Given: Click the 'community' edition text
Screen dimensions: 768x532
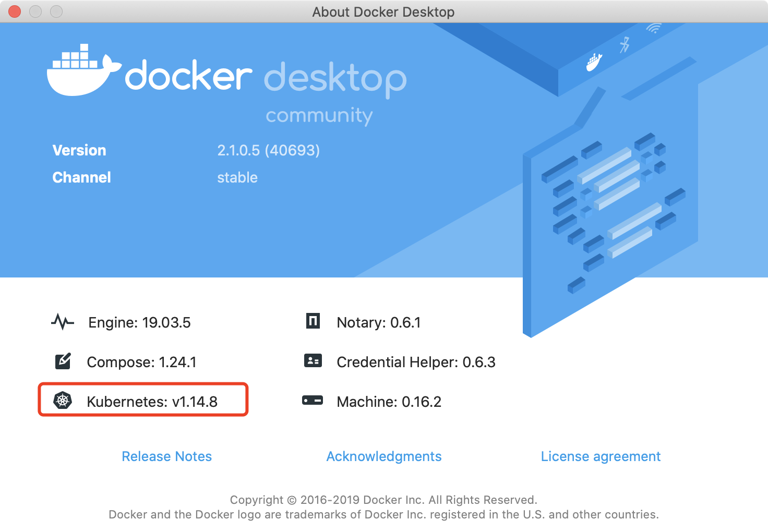Looking at the screenshot, I should (319, 115).
